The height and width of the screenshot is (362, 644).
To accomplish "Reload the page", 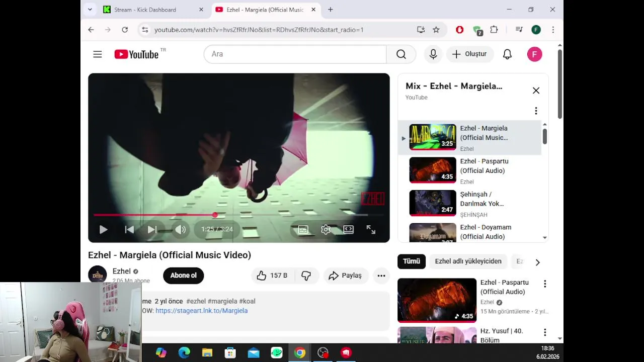I will tap(125, 30).
